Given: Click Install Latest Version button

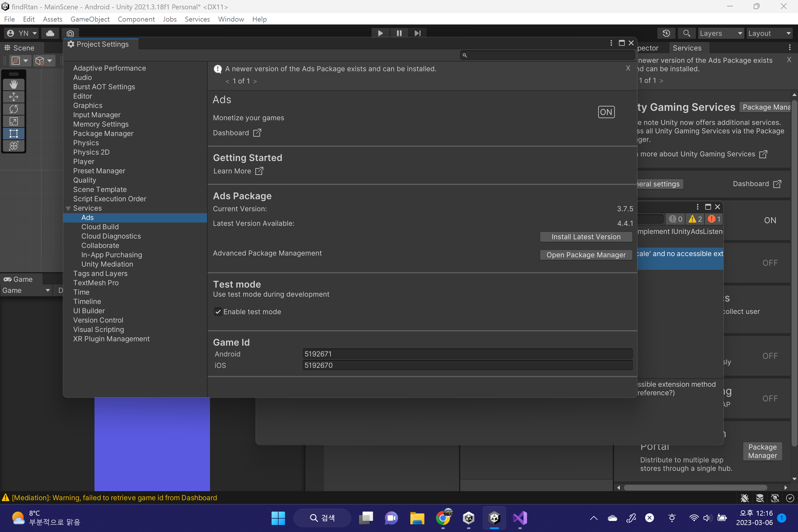Looking at the screenshot, I should [x=586, y=237].
